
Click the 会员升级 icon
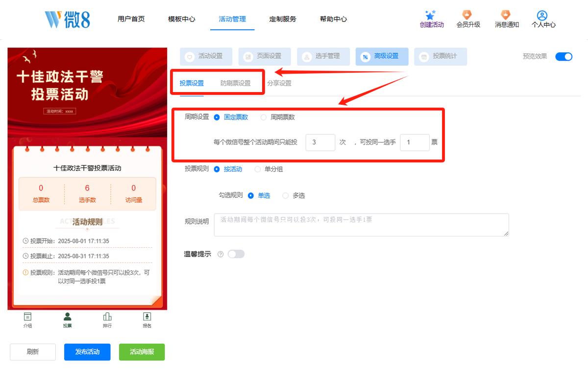coord(468,15)
